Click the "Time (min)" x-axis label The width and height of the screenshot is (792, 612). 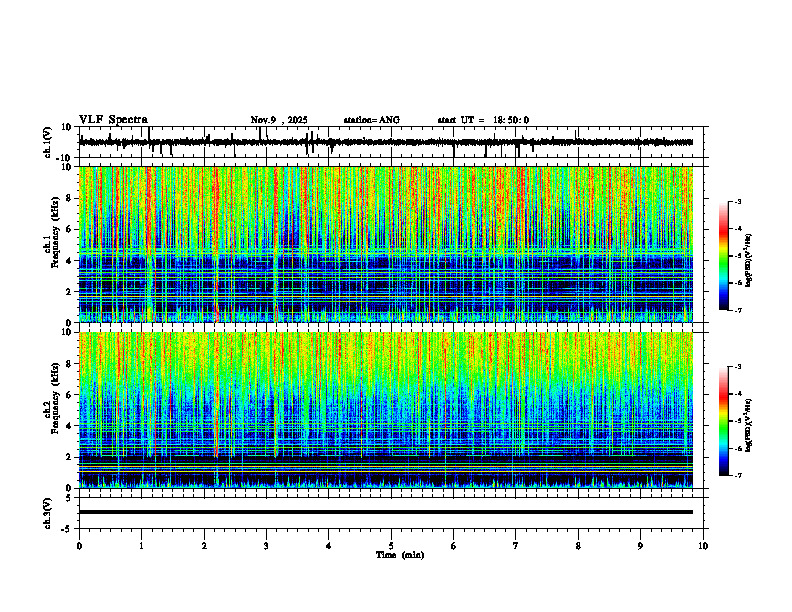coord(400,555)
